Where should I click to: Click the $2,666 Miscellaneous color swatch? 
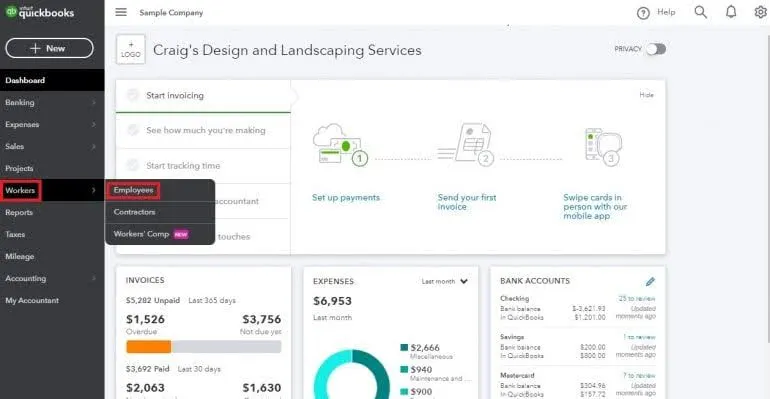click(404, 347)
